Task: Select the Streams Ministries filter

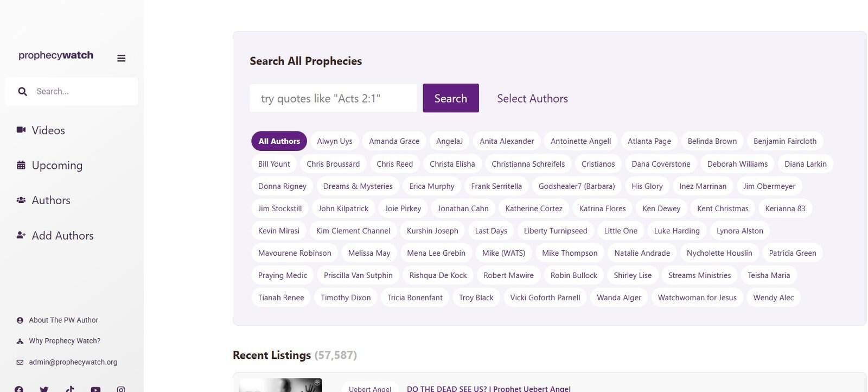Action: pyautogui.click(x=699, y=275)
